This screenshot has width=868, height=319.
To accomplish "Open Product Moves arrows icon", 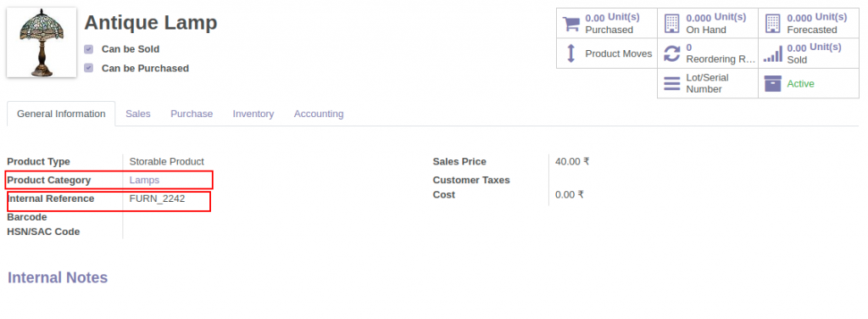I will (x=571, y=53).
